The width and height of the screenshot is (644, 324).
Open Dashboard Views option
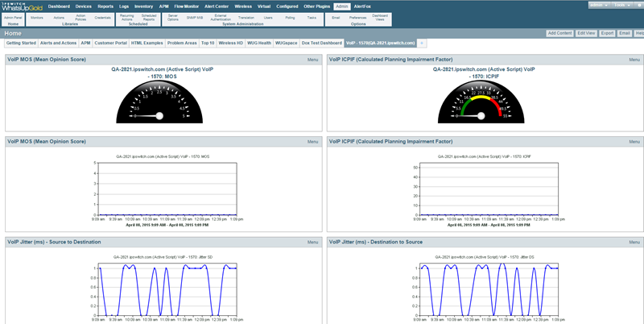pos(380,18)
